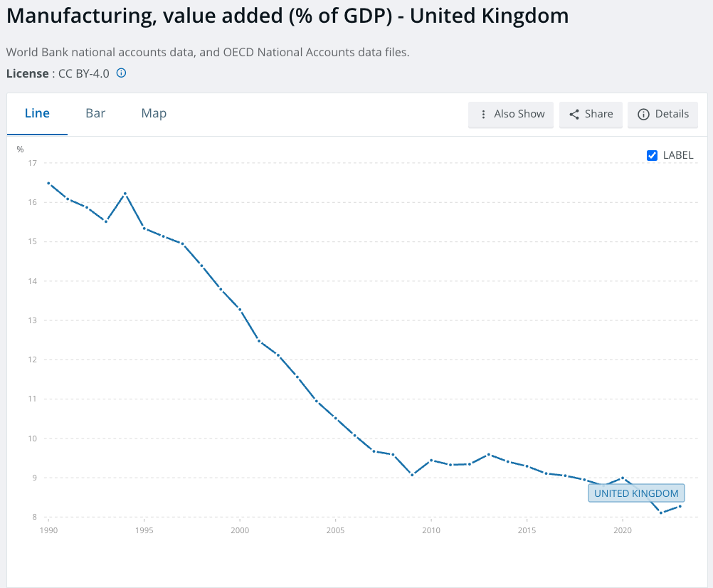Click the CC BY-4.0 license link
713x588 pixels.
(x=84, y=73)
